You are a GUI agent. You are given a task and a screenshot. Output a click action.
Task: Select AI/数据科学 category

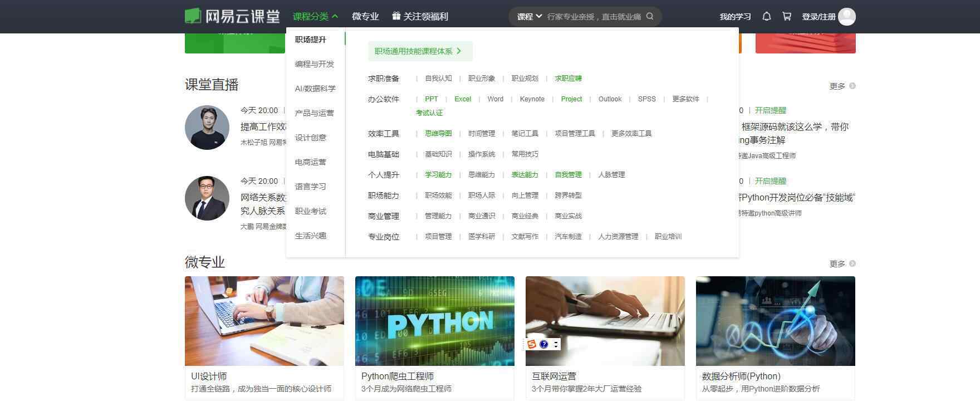tap(315, 89)
